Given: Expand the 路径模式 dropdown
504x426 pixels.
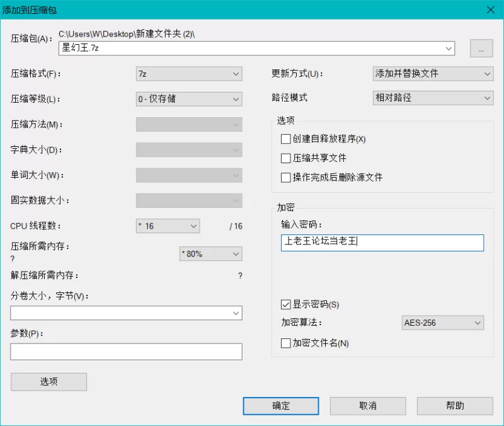Looking at the screenshot, I should click(x=433, y=98).
